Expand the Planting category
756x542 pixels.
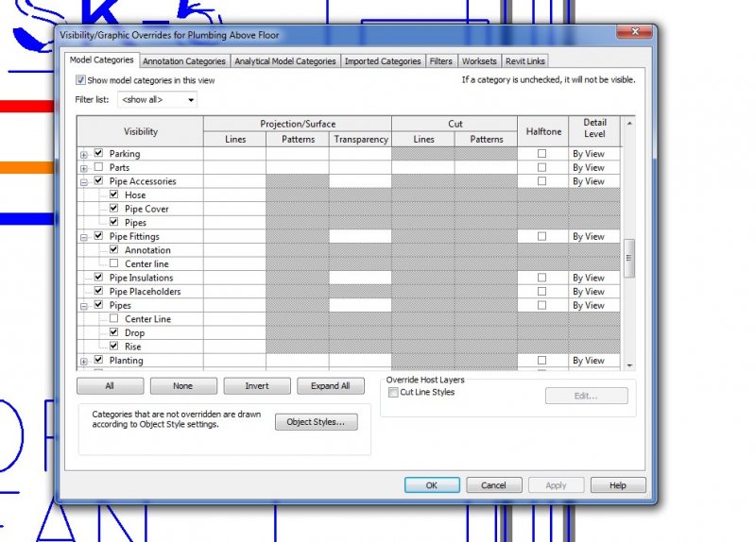point(84,362)
